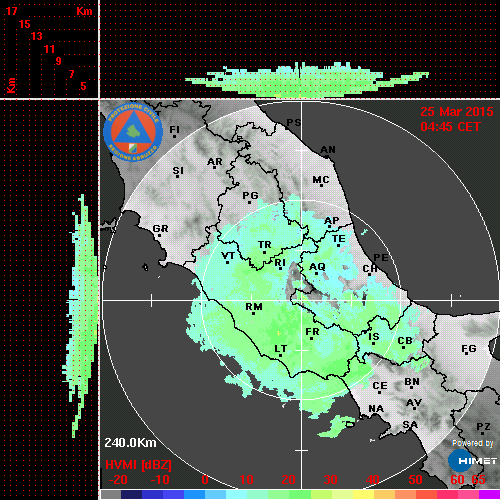Select the AQ city label
The image size is (500, 500).
[317, 267]
